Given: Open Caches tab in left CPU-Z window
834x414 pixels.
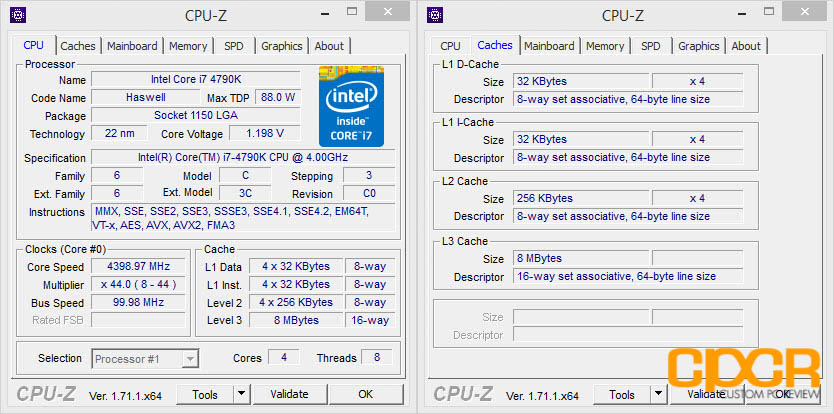Looking at the screenshot, I should pos(78,46).
